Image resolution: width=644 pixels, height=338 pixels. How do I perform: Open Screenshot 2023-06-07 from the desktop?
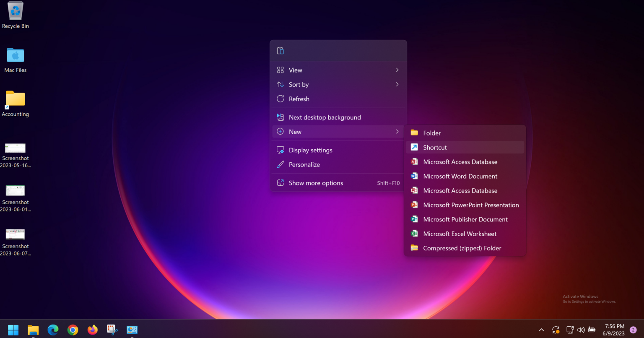pos(15,235)
